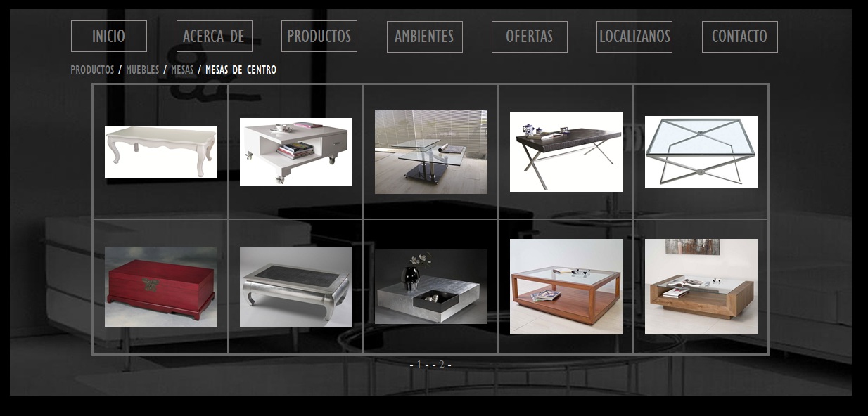Screen dimensions: 868x416
Task: Click the CONTACTO menu button
Action: [x=739, y=37]
